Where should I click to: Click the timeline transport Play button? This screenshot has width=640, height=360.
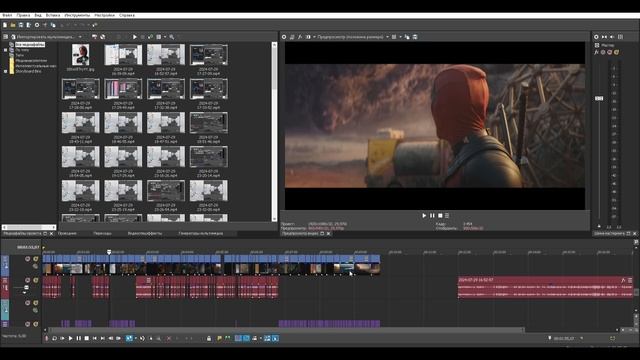click(71, 338)
